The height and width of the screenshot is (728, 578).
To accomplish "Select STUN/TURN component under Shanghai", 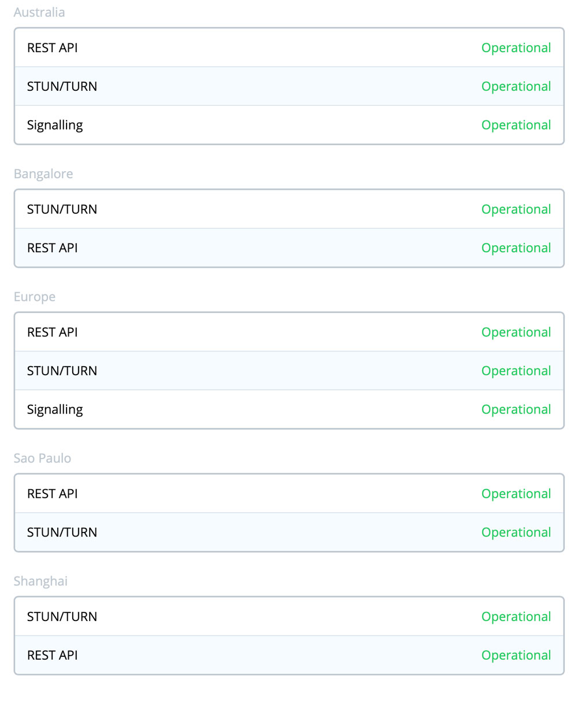I will (x=62, y=616).
